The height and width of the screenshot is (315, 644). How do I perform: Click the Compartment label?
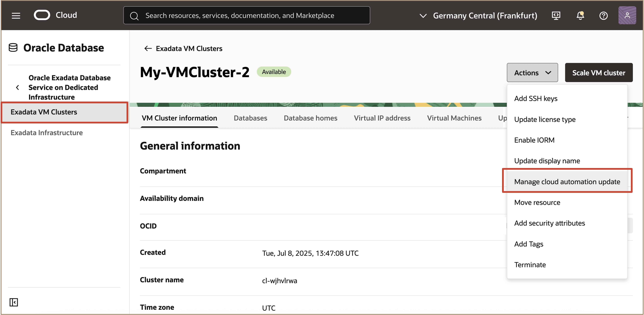click(x=163, y=171)
